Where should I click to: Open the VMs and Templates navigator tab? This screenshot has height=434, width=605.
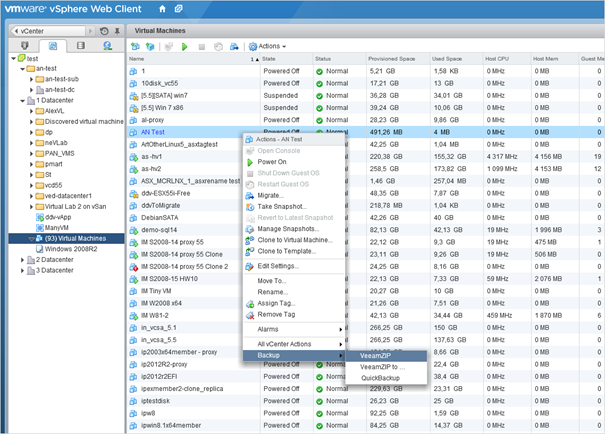tap(53, 46)
